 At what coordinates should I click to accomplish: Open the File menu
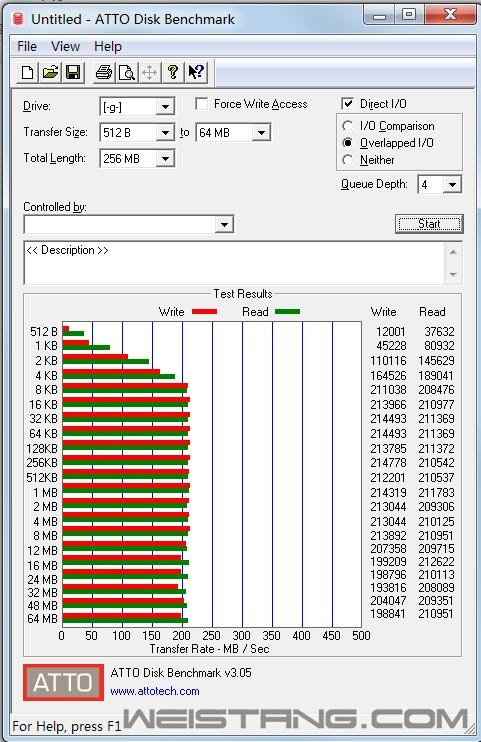click(27, 46)
